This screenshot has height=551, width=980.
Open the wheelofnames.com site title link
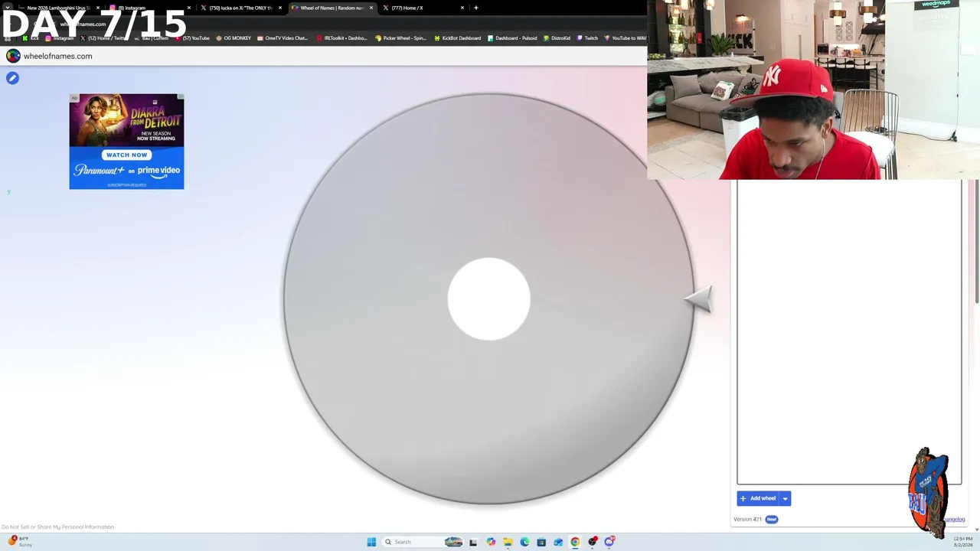coord(57,56)
